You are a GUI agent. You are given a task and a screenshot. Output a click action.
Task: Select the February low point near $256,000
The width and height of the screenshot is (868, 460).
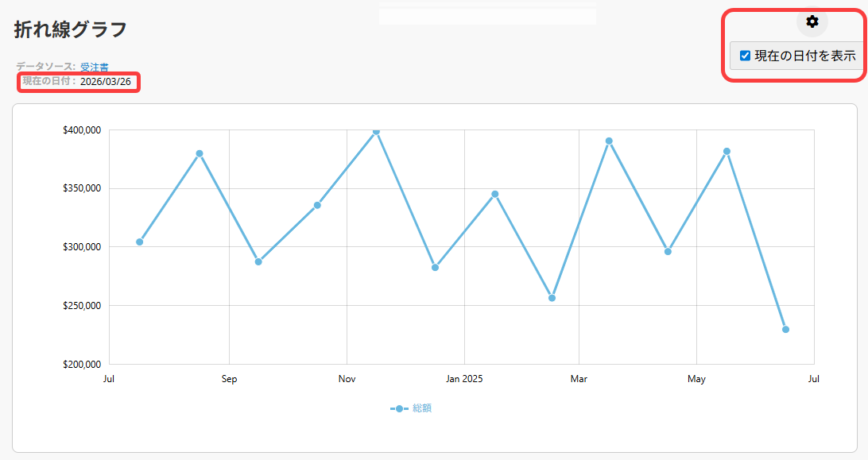552,298
